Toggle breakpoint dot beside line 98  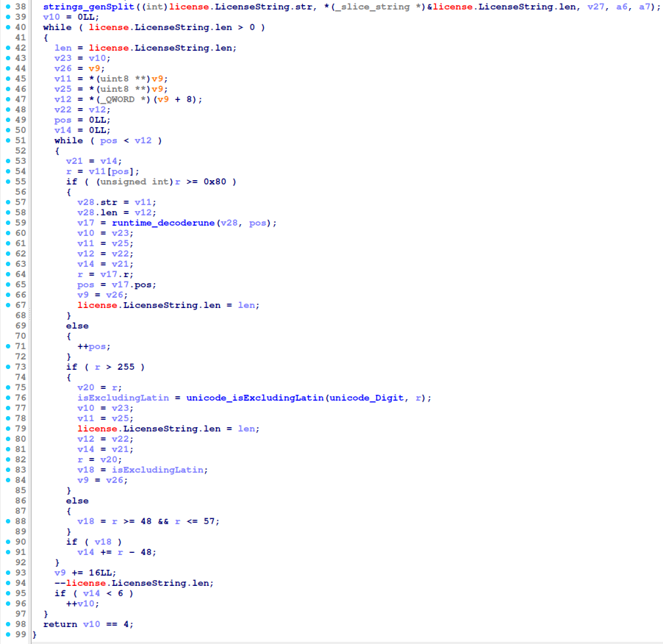pos(7,624)
